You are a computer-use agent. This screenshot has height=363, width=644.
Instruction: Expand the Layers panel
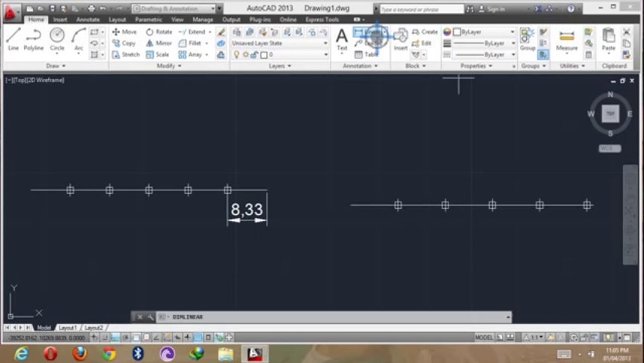[280, 66]
